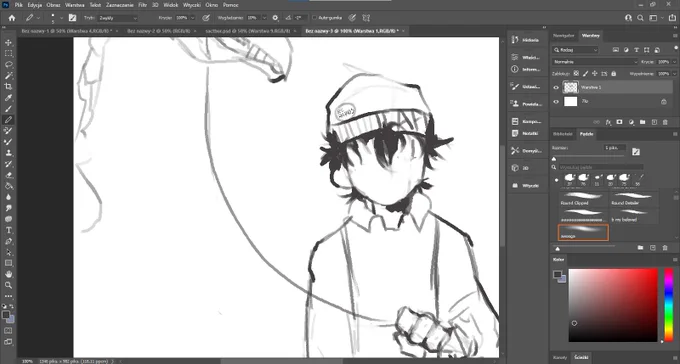
Task: Select the Crop tool
Action: [8, 86]
